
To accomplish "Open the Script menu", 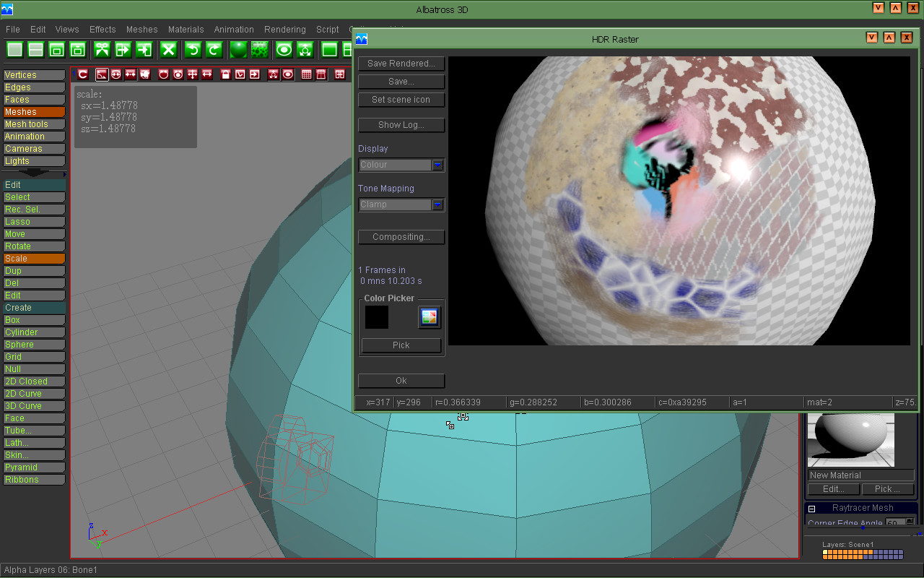I will (x=328, y=30).
